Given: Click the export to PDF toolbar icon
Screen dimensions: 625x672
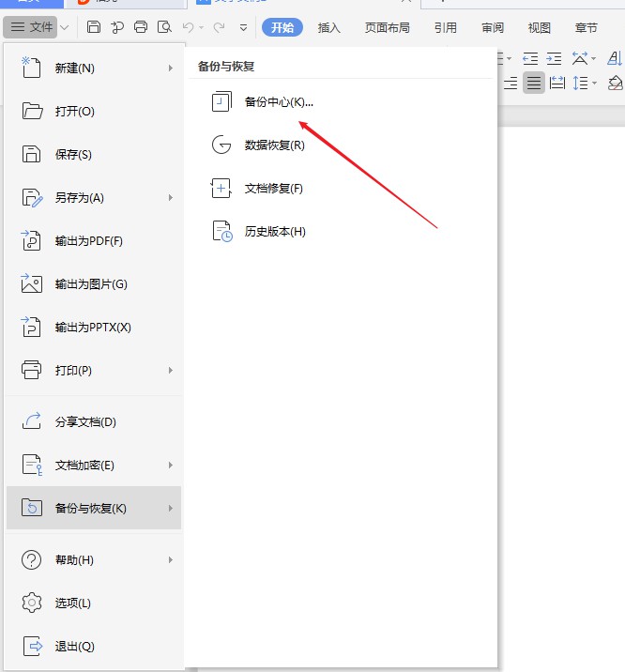Looking at the screenshot, I should coord(117,27).
